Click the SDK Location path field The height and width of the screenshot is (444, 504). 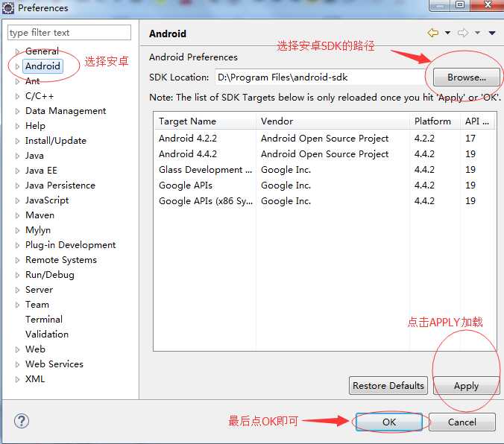coord(321,77)
